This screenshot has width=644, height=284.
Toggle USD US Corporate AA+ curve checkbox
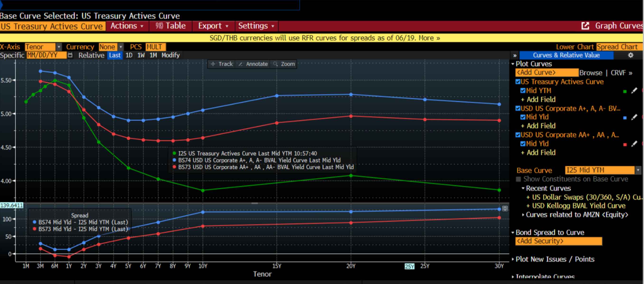click(518, 135)
